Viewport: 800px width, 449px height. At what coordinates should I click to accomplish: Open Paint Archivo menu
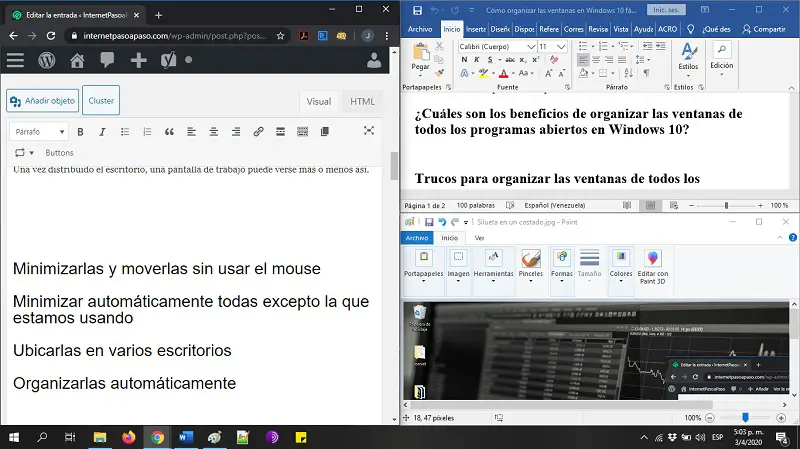coord(417,238)
